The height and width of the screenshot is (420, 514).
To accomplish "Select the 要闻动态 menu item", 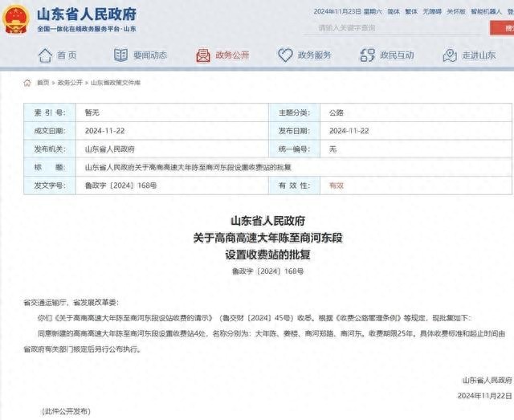I will [150, 55].
